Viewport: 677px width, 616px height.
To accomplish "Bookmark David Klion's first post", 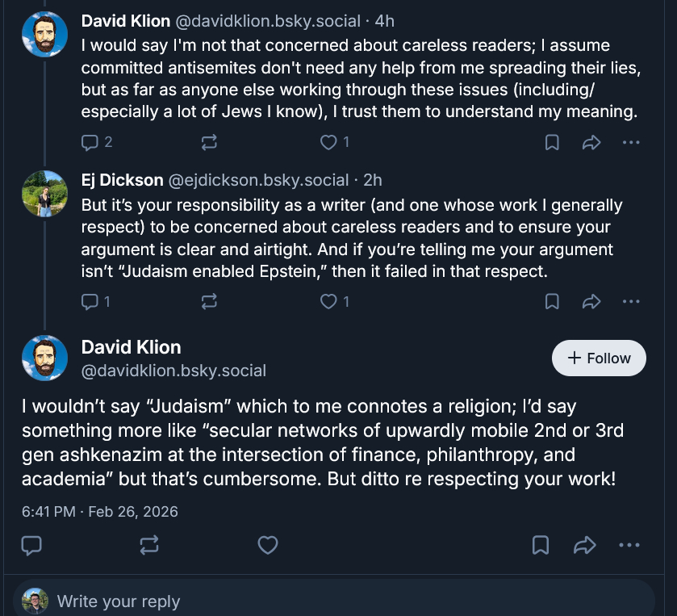I will (552, 143).
